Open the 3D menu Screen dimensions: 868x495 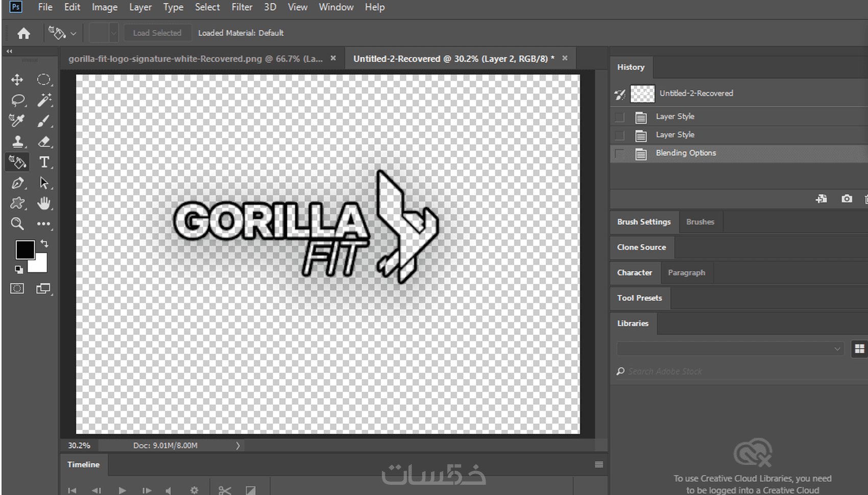point(270,7)
